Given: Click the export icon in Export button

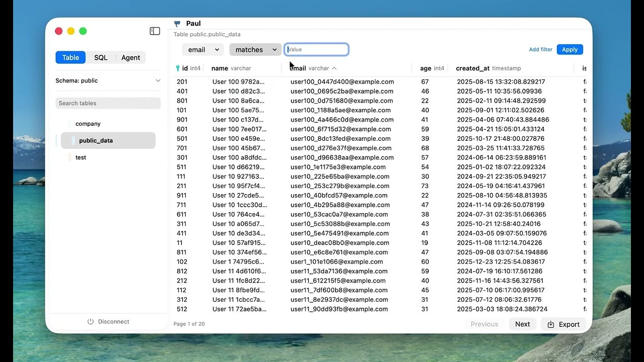Looking at the screenshot, I should [551, 324].
